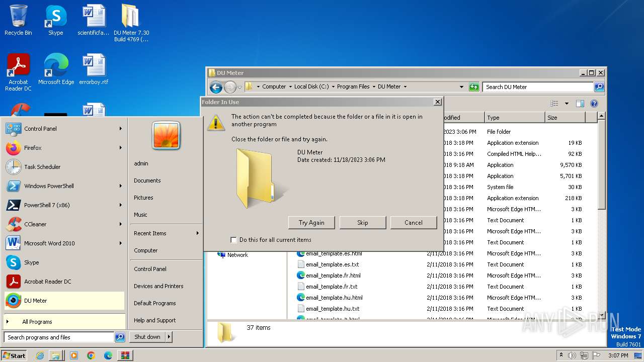
Task: Go back in DU Meter explorer window
Action: pyautogui.click(x=216, y=87)
